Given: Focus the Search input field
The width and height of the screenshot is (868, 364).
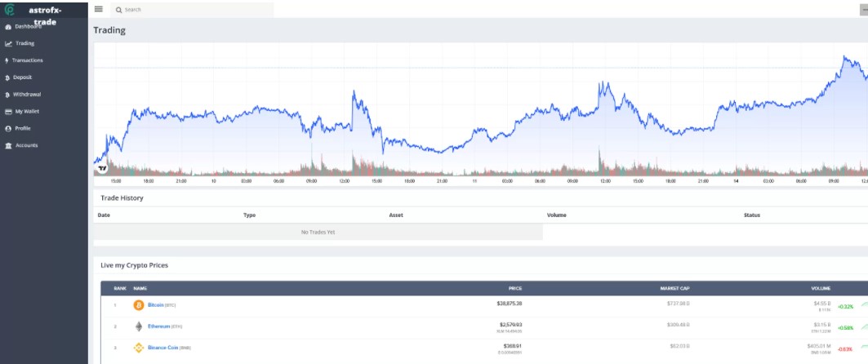Looking at the screenshot, I should [191, 10].
